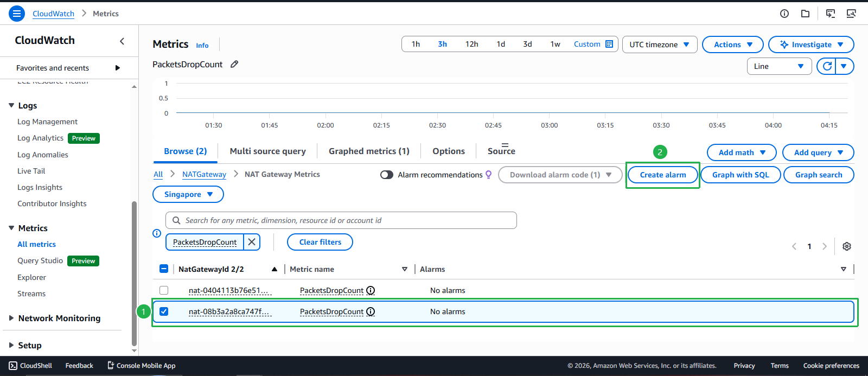Click the Graph with SQL button
This screenshot has width=868, height=376.
[x=741, y=175]
